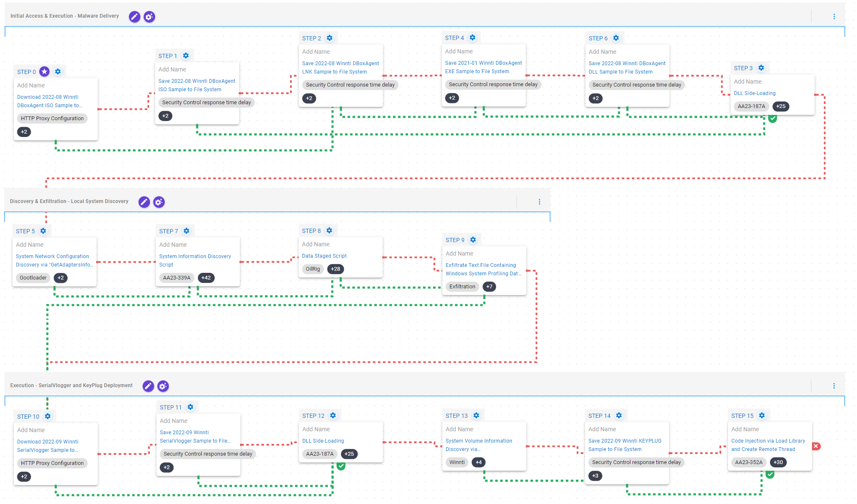Click the green checkmark under STEP 12
857x504 pixels.
(341, 466)
